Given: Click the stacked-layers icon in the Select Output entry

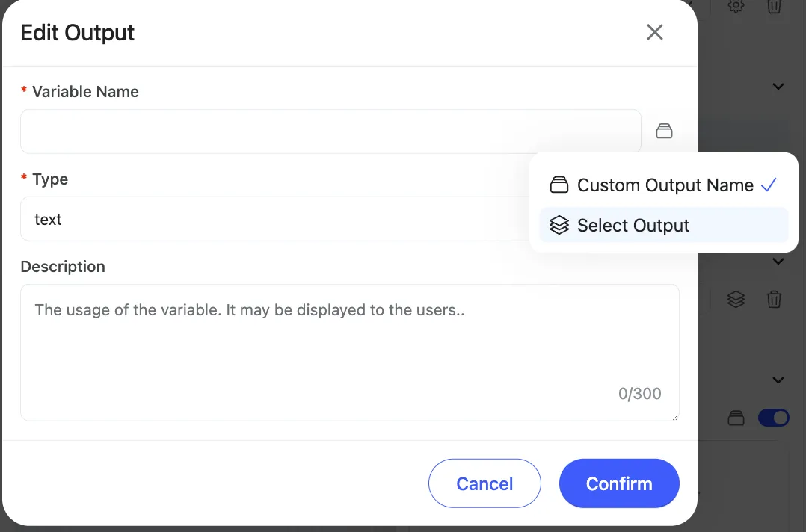Looking at the screenshot, I should point(559,226).
